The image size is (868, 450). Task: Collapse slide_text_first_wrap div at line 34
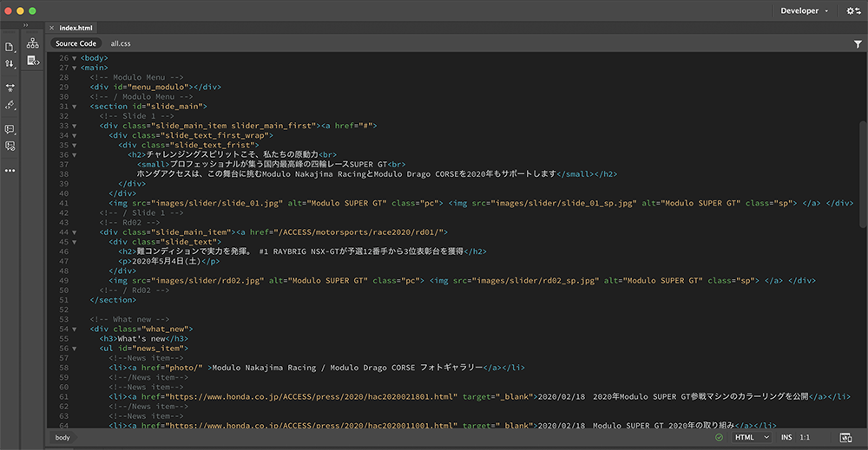pyautogui.click(x=74, y=135)
